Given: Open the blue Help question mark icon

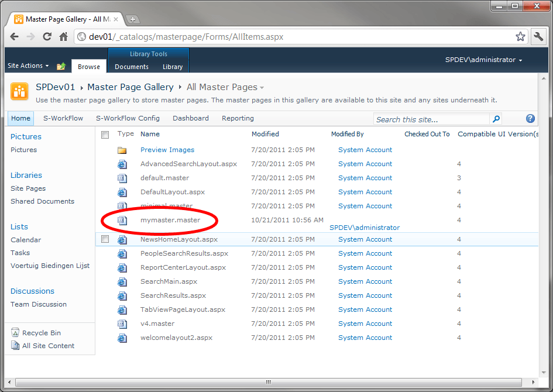Looking at the screenshot, I should (530, 118).
